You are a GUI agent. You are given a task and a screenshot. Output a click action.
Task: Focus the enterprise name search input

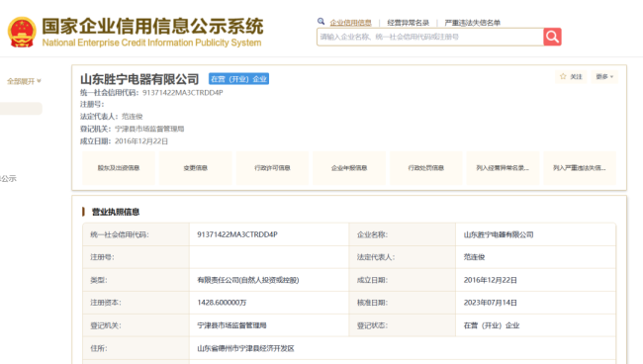point(429,37)
